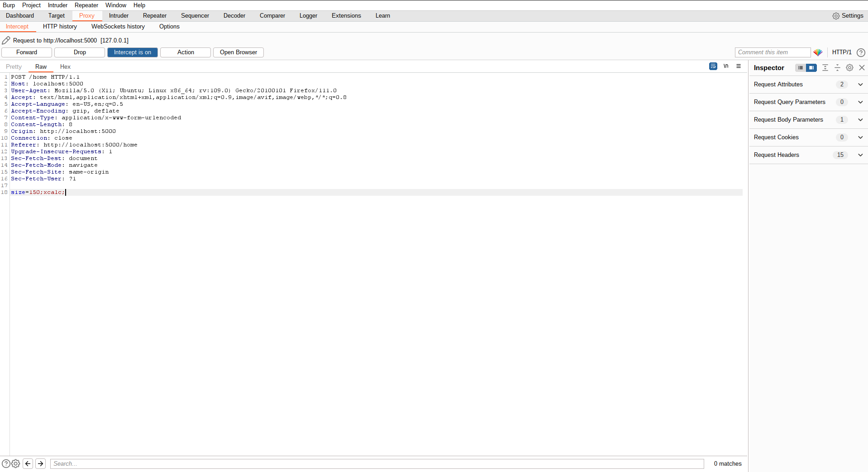Expand all Inspector sections
868x472 pixels.
(x=825, y=68)
